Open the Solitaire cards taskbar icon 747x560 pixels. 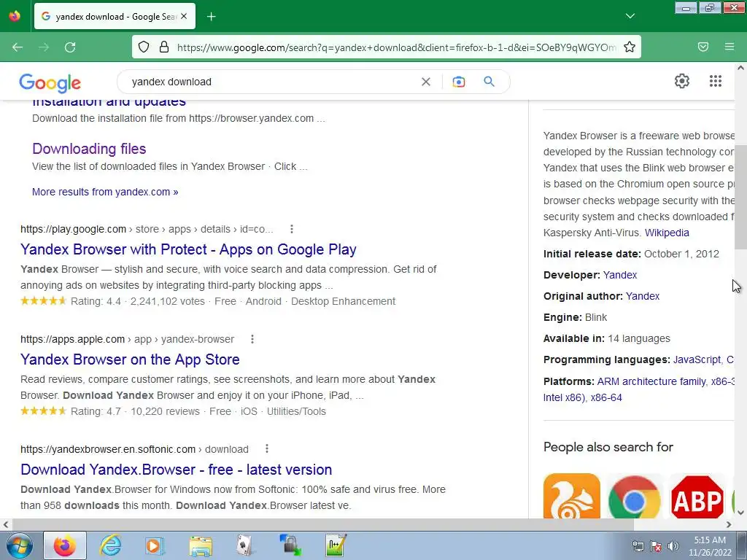[244, 545]
